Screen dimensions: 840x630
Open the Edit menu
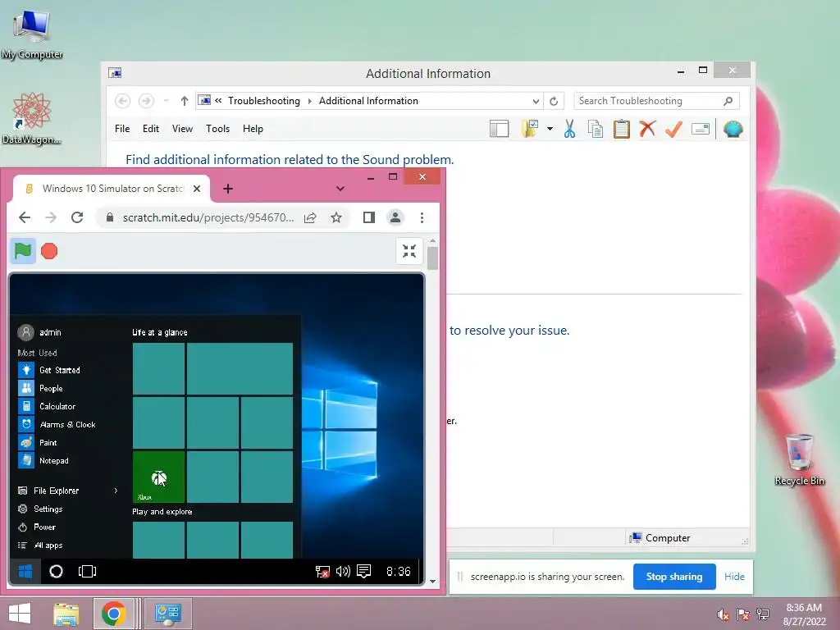tap(151, 129)
